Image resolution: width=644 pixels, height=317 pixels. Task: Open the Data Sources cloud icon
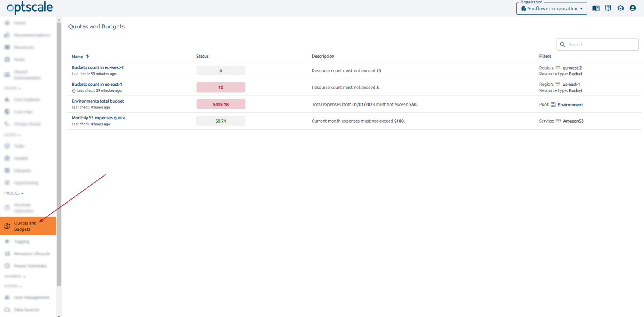(7, 309)
